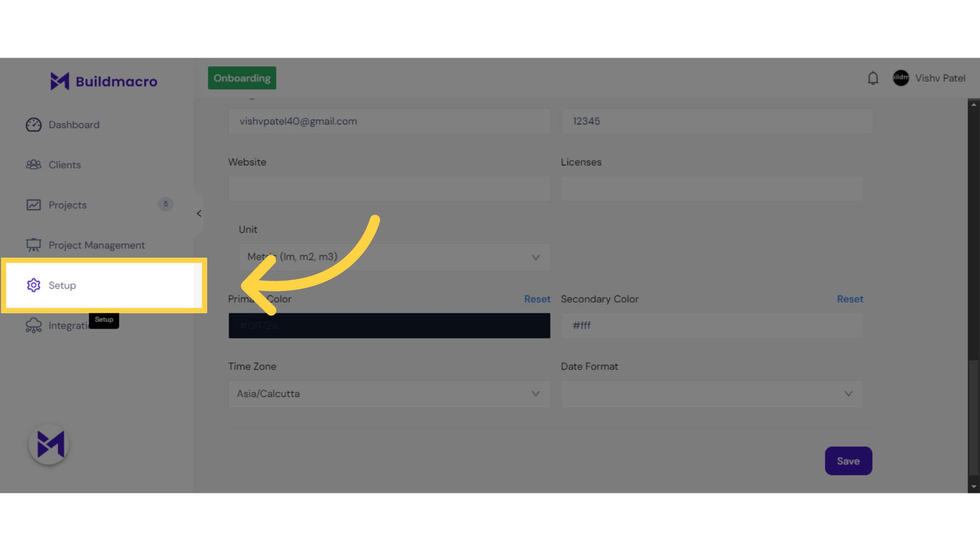980x551 pixels.
Task: Expand the Unit dropdown
Action: (x=395, y=257)
